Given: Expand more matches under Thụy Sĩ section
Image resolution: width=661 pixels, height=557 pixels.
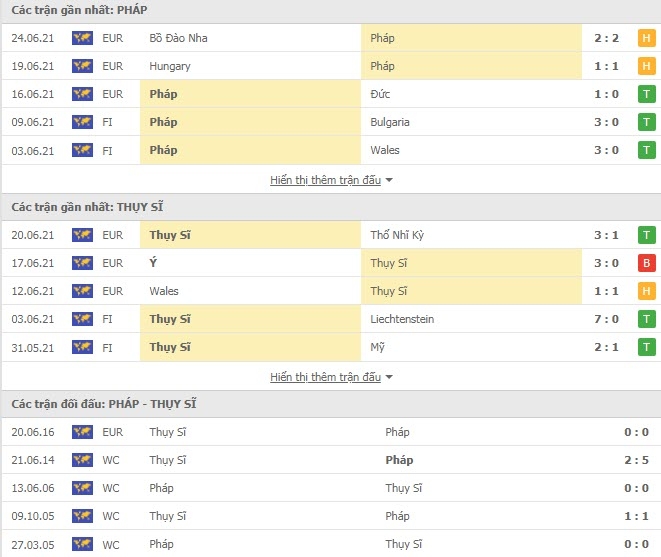Looking at the screenshot, I should click(x=325, y=377).
